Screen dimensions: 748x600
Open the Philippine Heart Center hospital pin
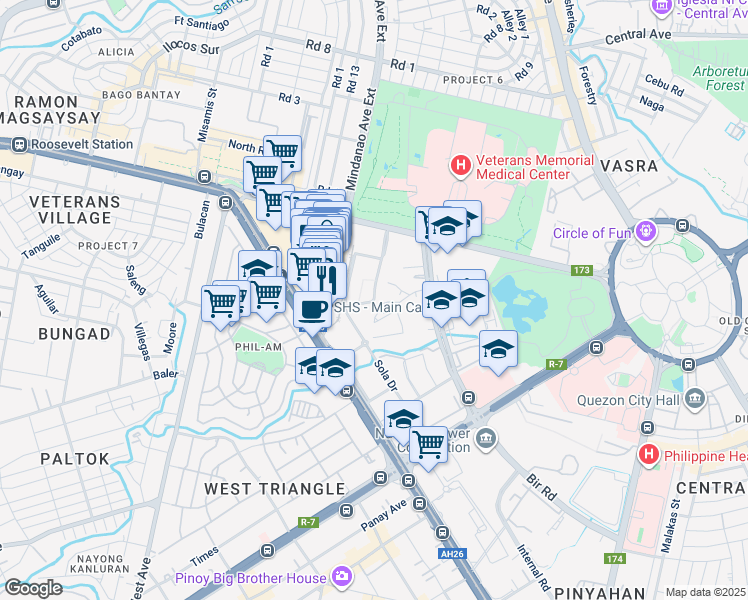tap(649, 455)
